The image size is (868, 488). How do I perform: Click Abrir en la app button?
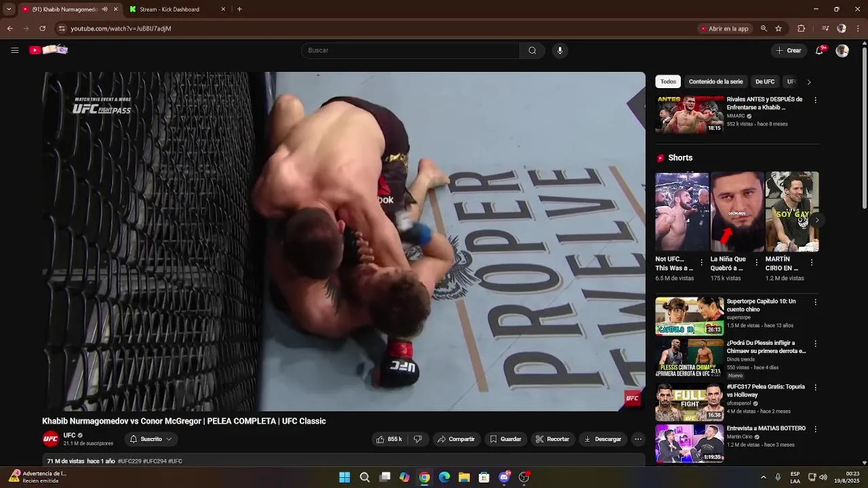pos(724,28)
